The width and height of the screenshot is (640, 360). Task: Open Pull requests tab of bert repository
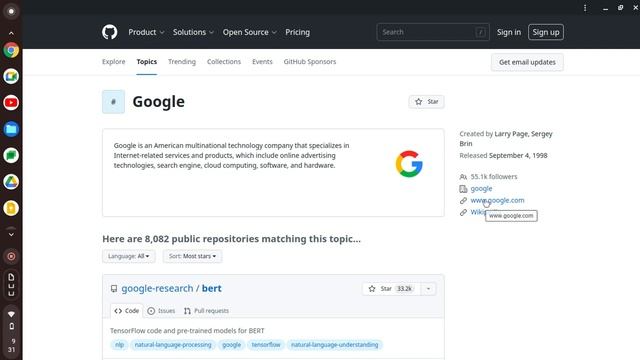point(206,311)
